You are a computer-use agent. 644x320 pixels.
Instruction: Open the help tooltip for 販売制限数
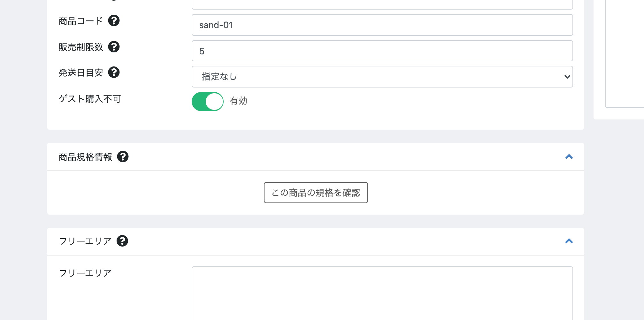[x=114, y=47]
